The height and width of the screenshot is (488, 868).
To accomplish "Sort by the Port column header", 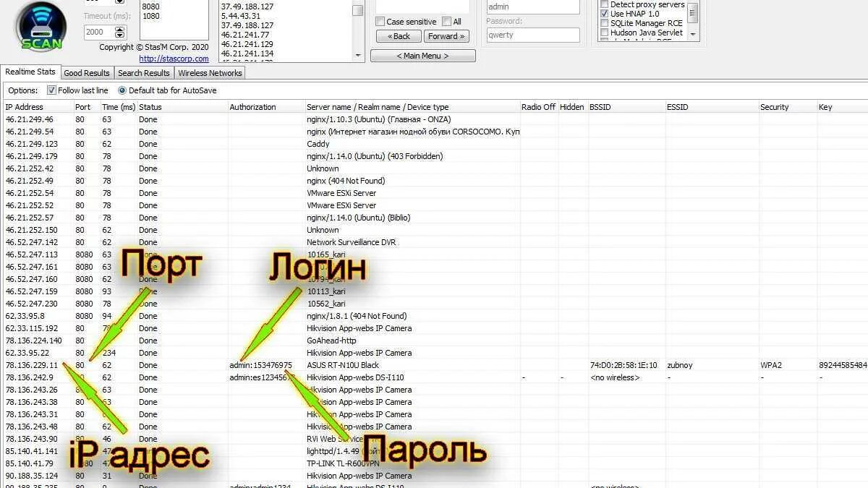I will click(x=86, y=106).
